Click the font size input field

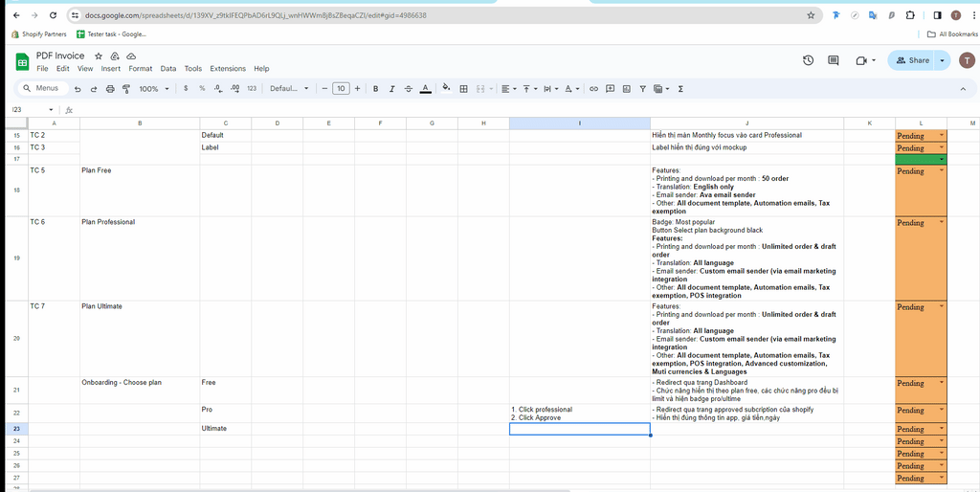341,89
